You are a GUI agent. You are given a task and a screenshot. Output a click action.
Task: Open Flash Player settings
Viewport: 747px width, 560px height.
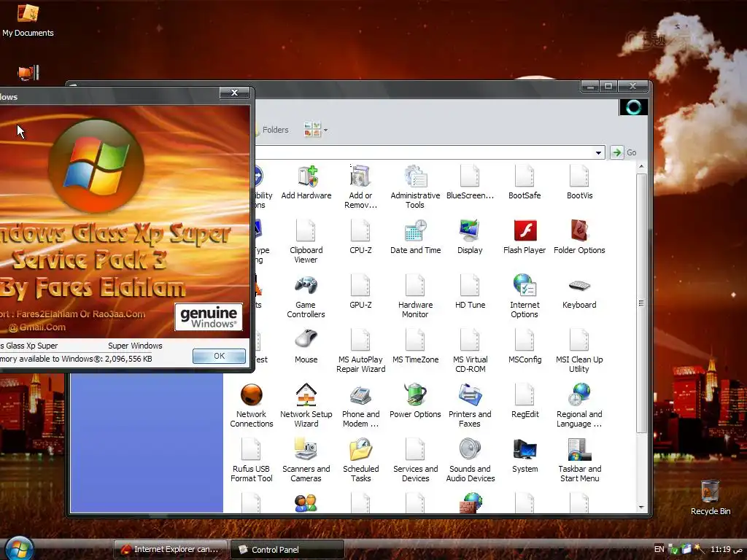coord(525,237)
